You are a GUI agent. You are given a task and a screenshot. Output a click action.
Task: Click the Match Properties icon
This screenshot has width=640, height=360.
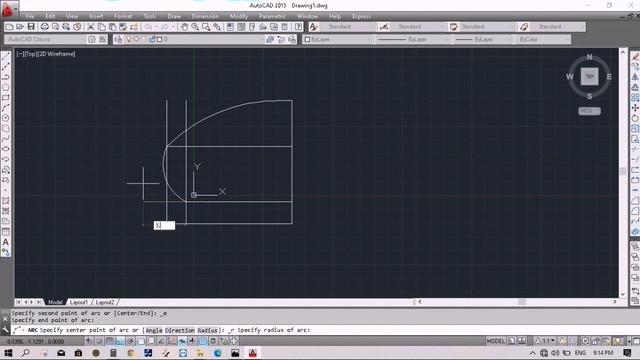click(x=134, y=27)
